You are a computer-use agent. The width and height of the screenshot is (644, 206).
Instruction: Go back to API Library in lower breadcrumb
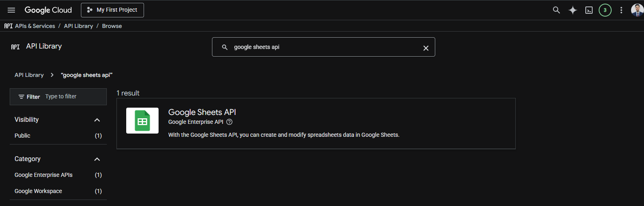tap(29, 75)
